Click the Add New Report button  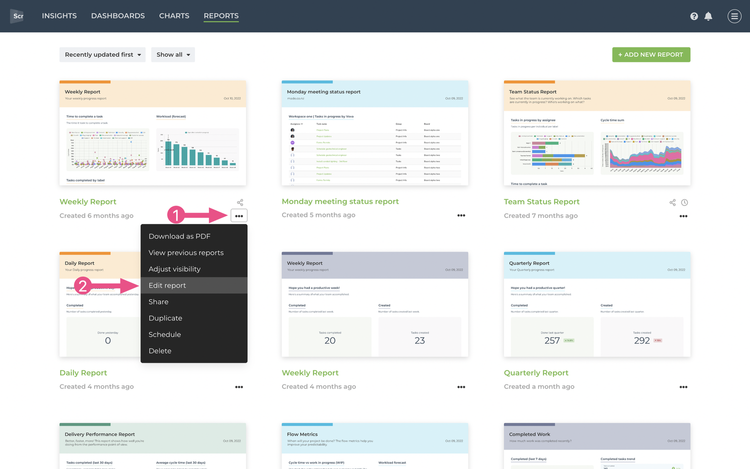pyautogui.click(x=651, y=55)
